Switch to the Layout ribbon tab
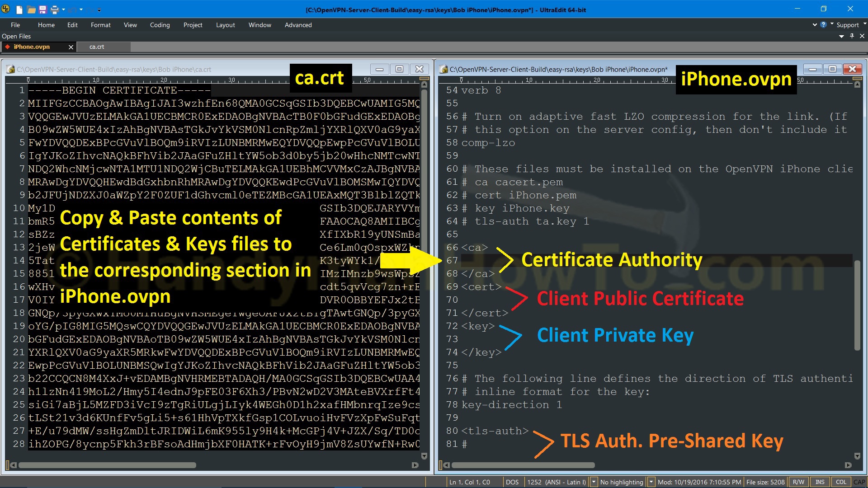 225,25
